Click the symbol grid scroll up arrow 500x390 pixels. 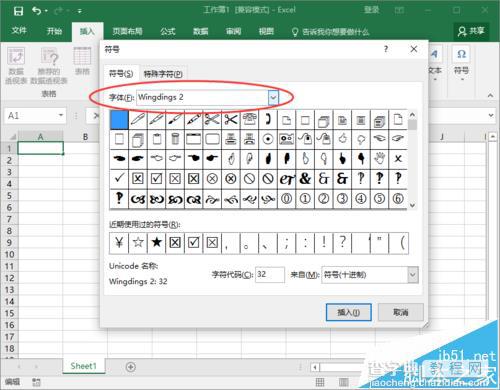[412, 115]
